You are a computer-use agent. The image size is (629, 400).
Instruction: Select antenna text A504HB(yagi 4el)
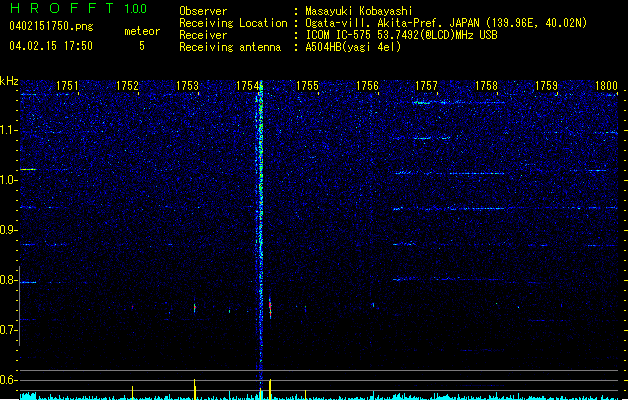(x=353, y=47)
